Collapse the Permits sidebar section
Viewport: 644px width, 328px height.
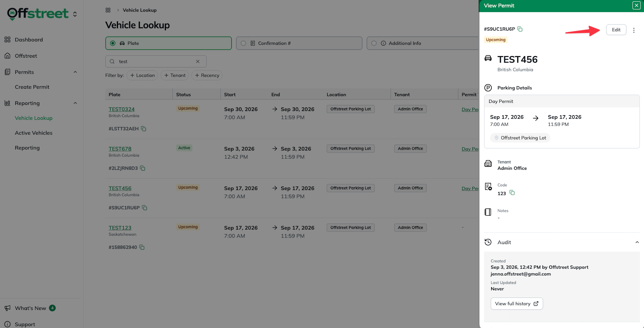pos(75,72)
